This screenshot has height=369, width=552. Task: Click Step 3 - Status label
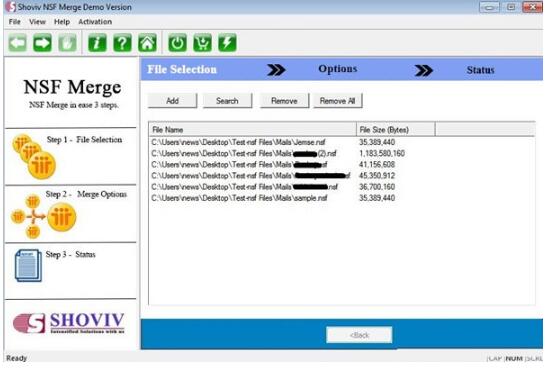point(70,255)
